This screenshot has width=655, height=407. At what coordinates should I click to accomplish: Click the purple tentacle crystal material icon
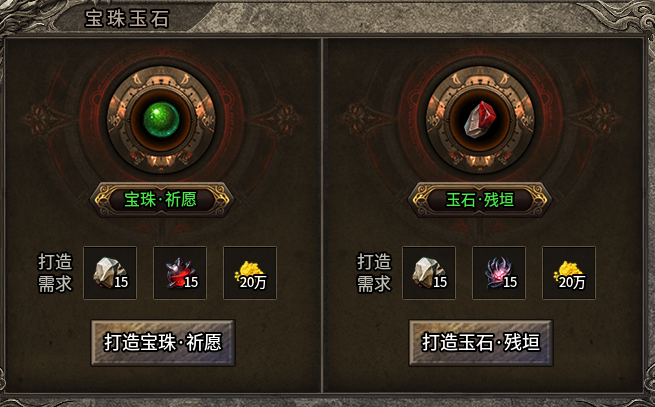pos(499,273)
